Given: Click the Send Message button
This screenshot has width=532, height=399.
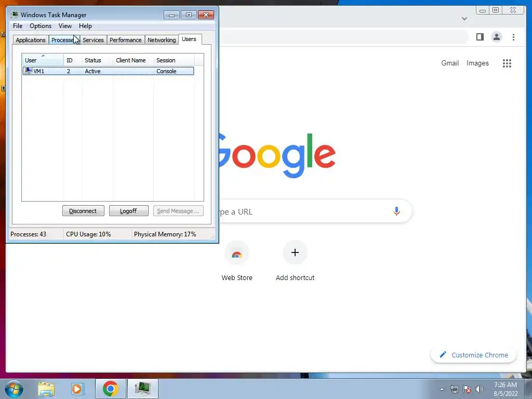Looking at the screenshot, I should 178,211.
